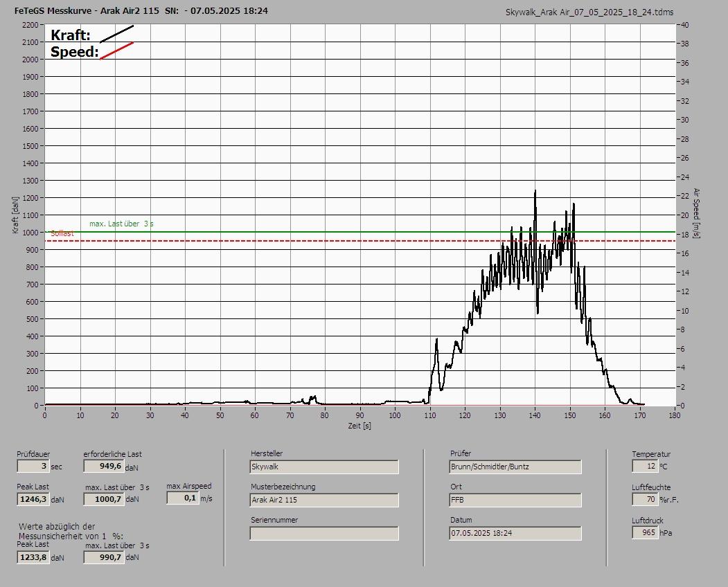Click the 'Temperatur' label

651,454
